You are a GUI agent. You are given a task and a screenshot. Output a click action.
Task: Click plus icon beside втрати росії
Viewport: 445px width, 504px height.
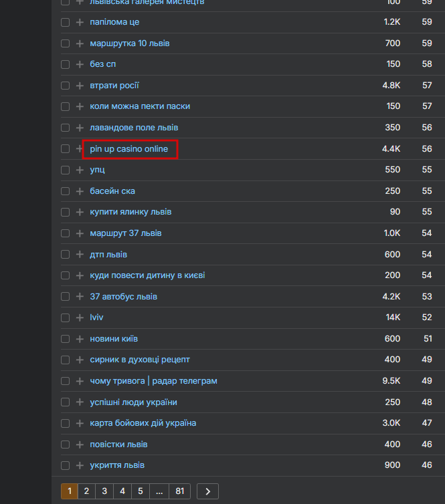click(80, 86)
